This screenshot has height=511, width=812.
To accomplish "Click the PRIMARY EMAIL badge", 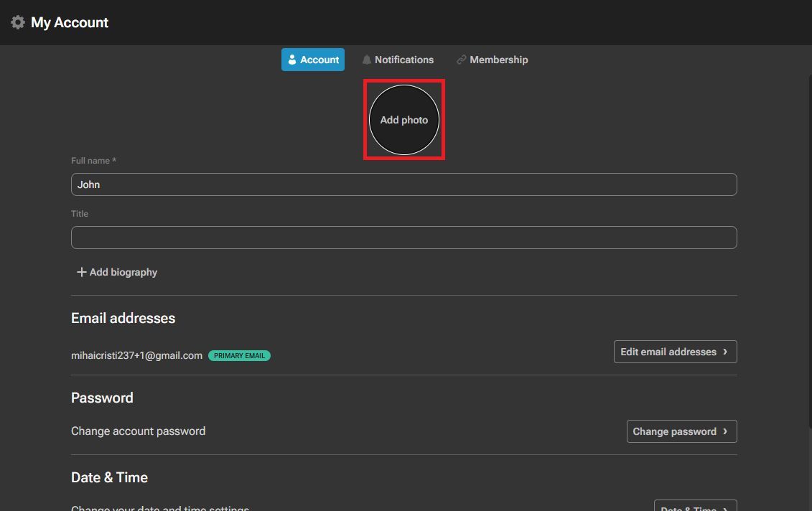I will pos(239,355).
